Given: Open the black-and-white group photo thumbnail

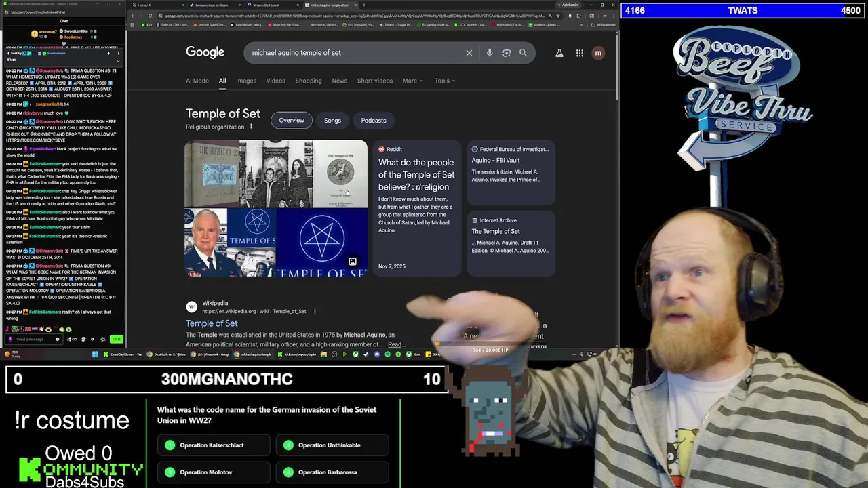Looking at the screenshot, I should point(275,174).
